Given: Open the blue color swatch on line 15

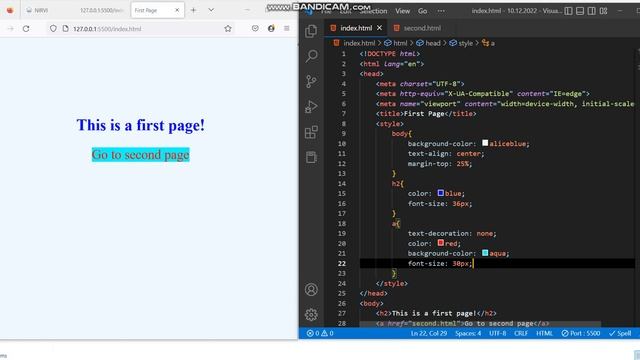Looking at the screenshot, I should point(441,193).
